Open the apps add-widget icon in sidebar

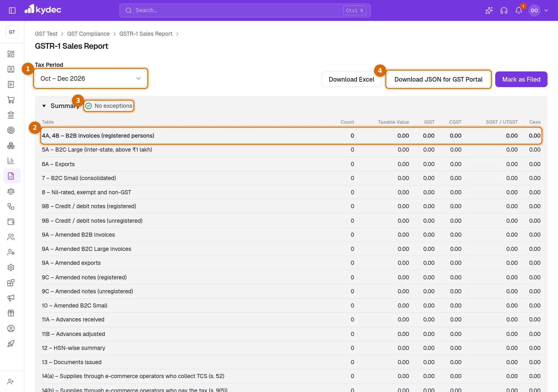11,283
